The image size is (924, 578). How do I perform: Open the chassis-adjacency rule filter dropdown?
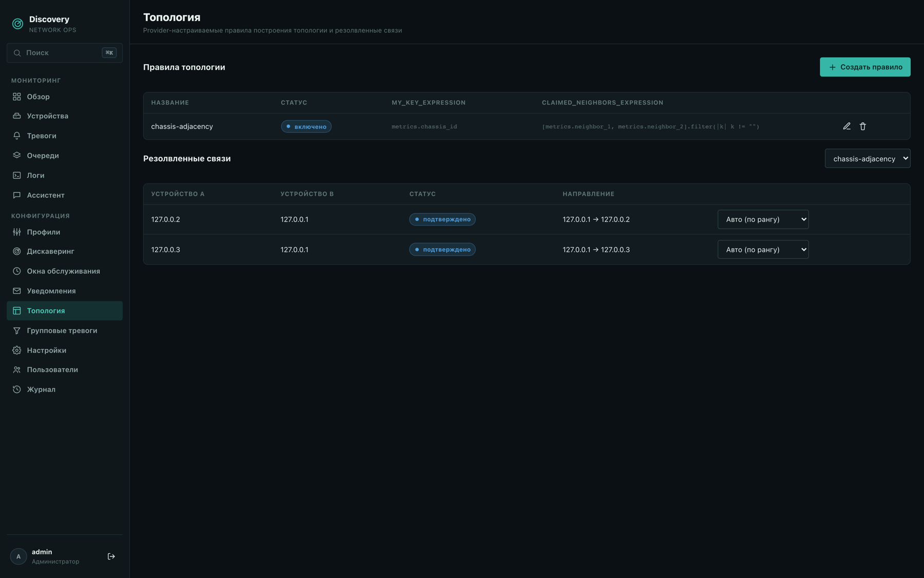tap(868, 159)
